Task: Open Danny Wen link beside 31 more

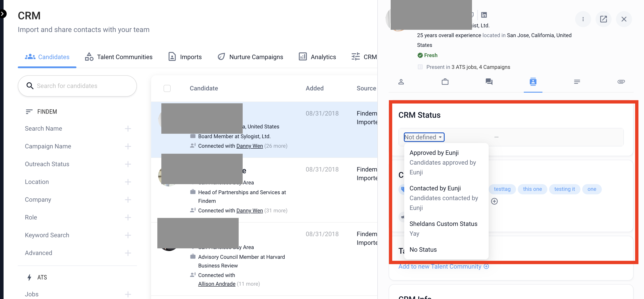Action: tap(250, 211)
